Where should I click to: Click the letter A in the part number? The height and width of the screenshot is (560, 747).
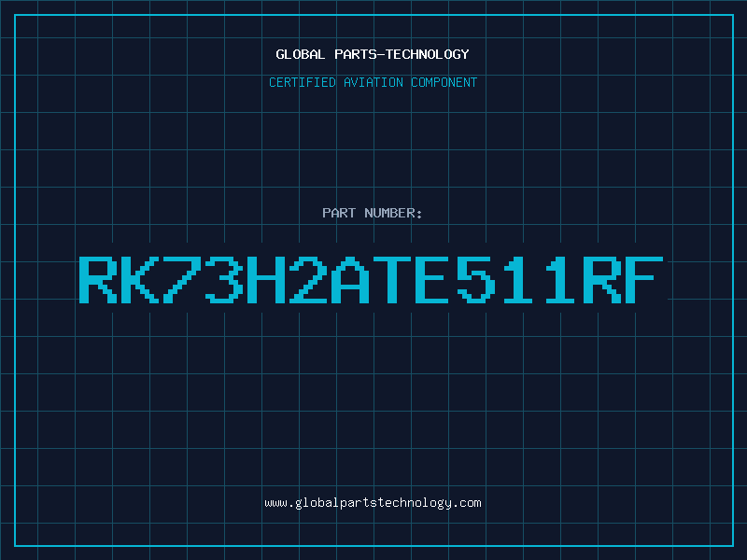coord(350,280)
